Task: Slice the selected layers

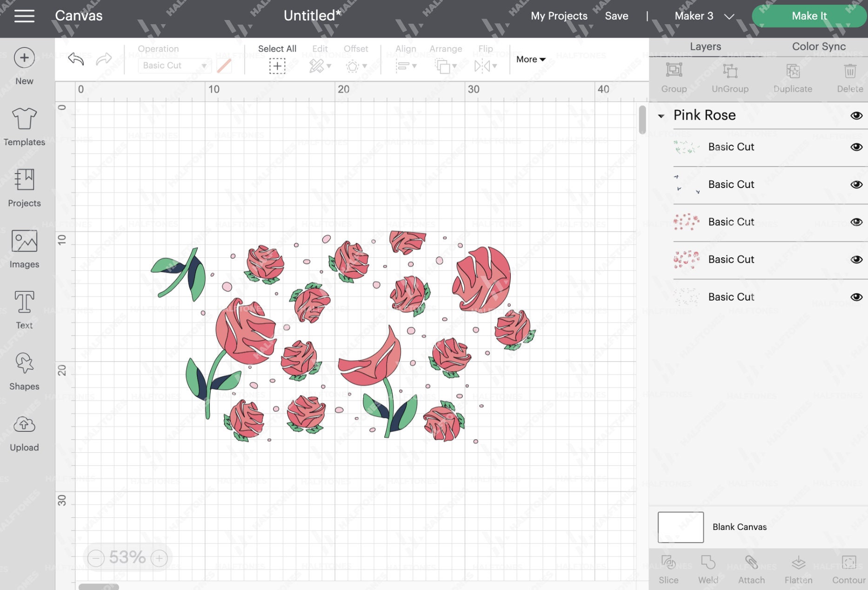Action: tap(668, 570)
